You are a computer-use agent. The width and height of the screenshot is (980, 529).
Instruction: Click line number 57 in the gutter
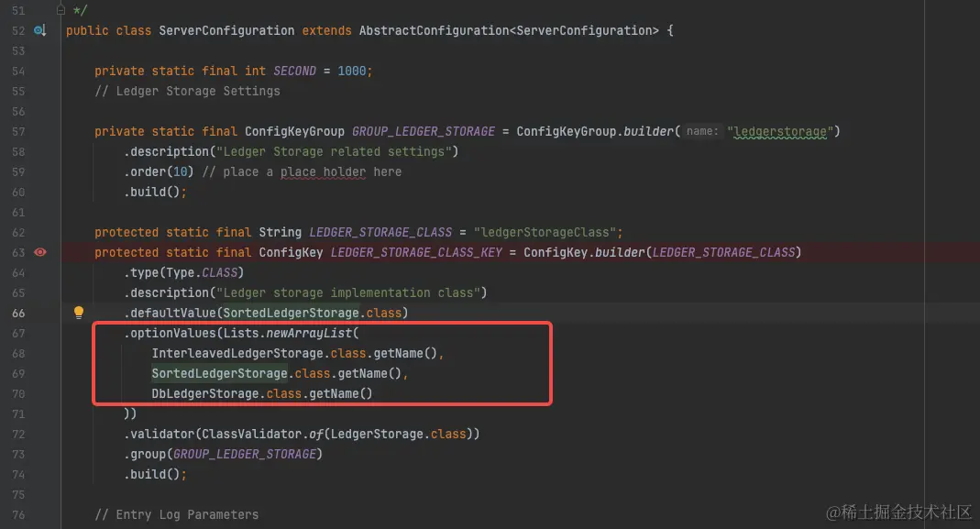click(18, 131)
